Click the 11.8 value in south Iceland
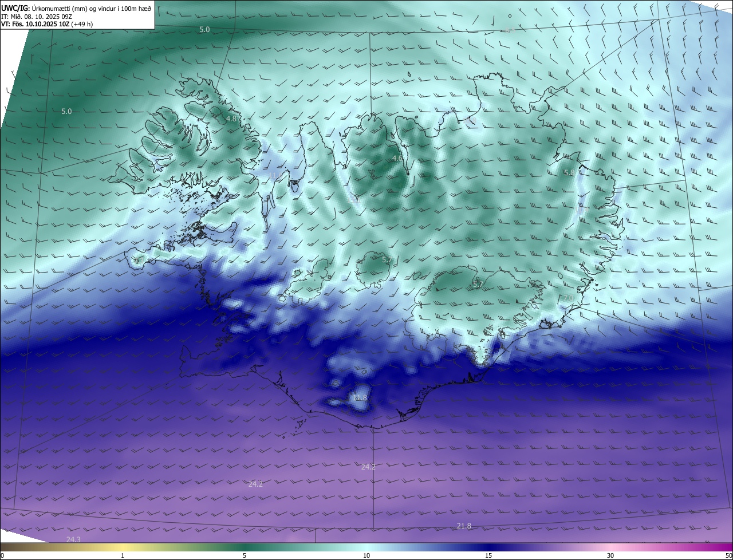The width and height of the screenshot is (733, 560). (x=360, y=397)
